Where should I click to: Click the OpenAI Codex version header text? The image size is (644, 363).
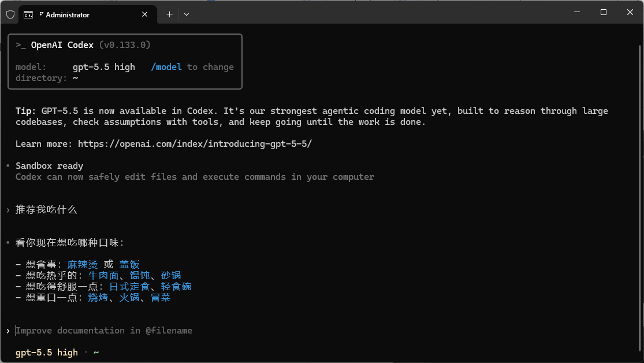click(83, 45)
